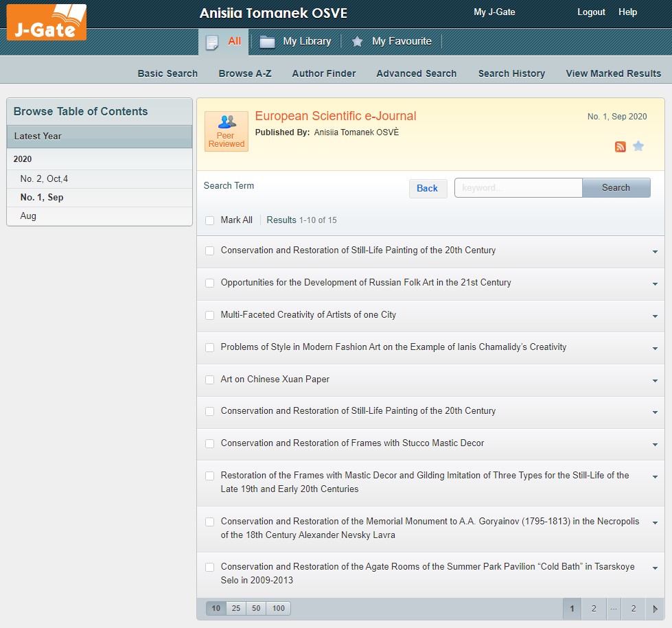Click the keyword search input field
Screen dimensions: 672x628
point(518,188)
